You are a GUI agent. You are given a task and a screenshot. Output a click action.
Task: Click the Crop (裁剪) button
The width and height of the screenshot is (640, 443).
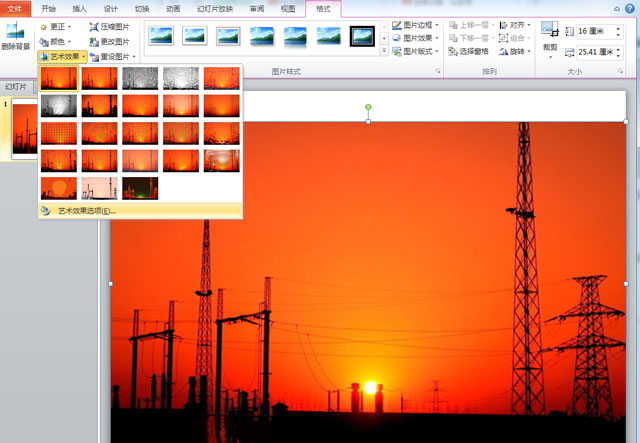pyautogui.click(x=550, y=39)
